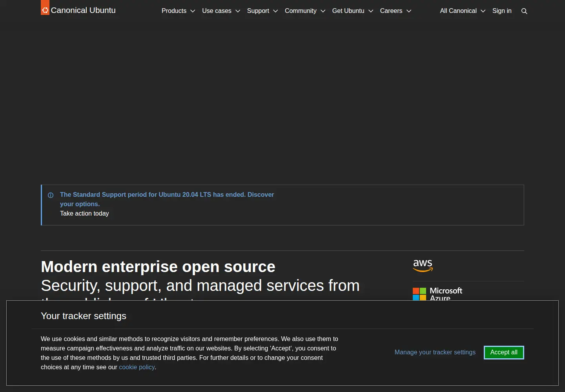The image size is (565, 392).
Task: Click the Accept all button
Action: (x=504, y=352)
